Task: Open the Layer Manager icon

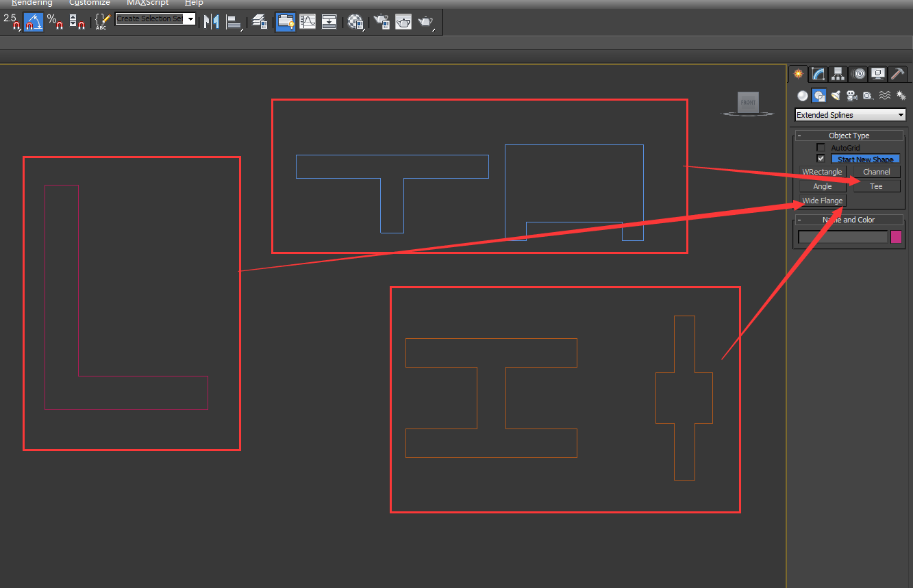Action: click(x=260, y=22)
